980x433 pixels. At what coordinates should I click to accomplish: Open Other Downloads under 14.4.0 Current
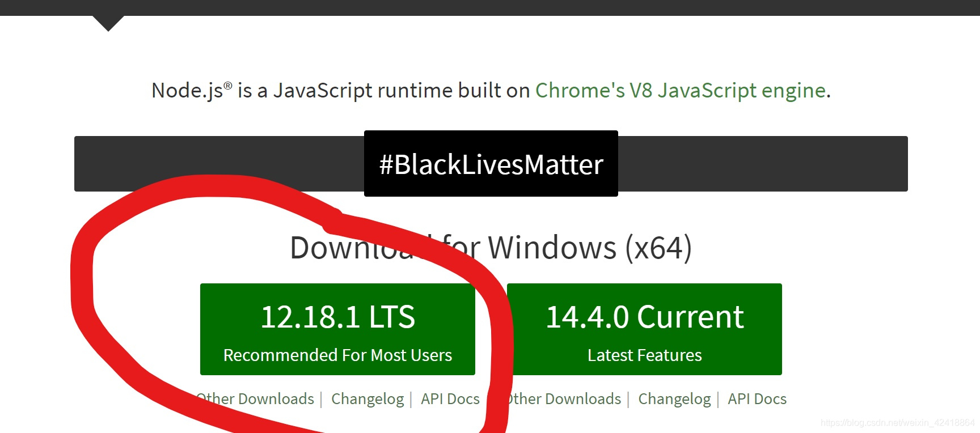point(563,399)
